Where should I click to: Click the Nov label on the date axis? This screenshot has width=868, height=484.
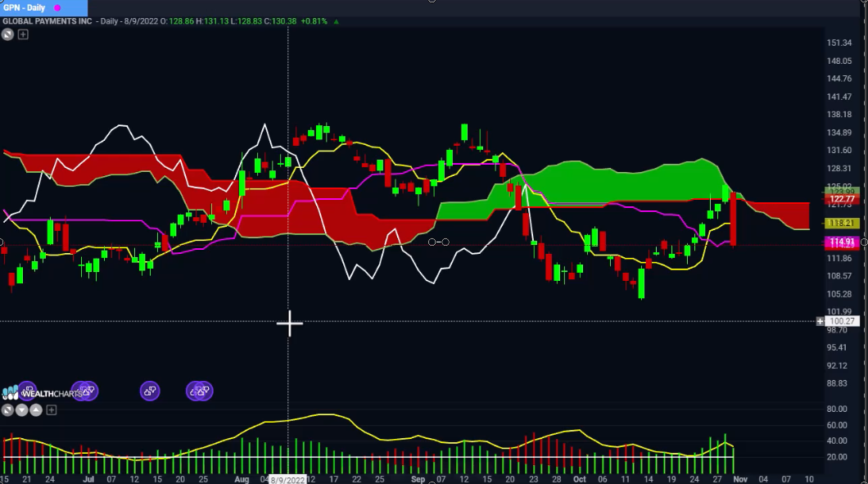click(x=740, y=479)
